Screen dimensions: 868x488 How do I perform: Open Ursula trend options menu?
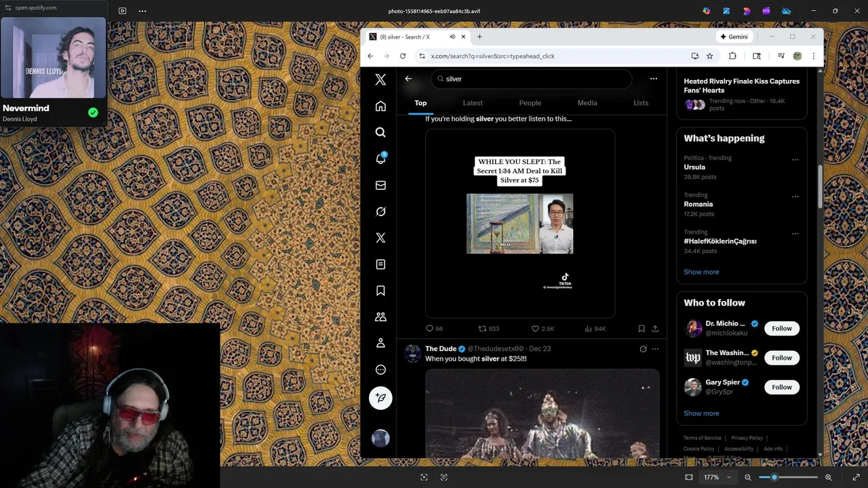click(795, 160)
